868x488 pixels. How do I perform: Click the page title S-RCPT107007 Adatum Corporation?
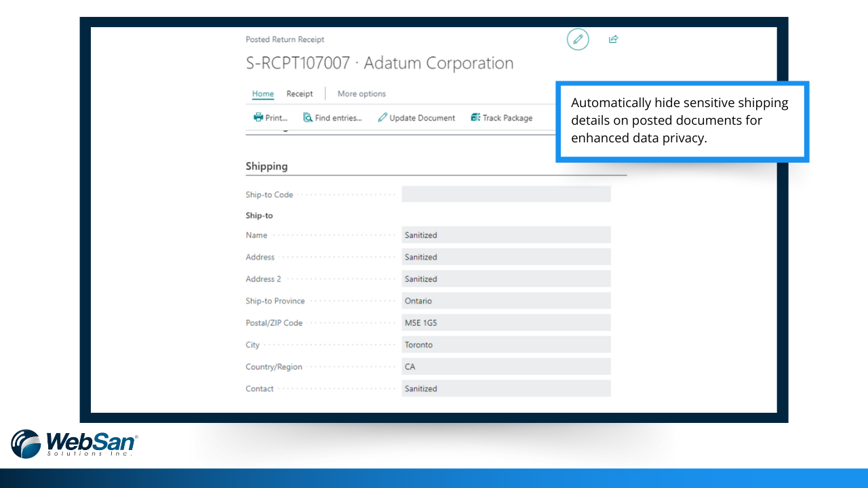tap(380, 63)
